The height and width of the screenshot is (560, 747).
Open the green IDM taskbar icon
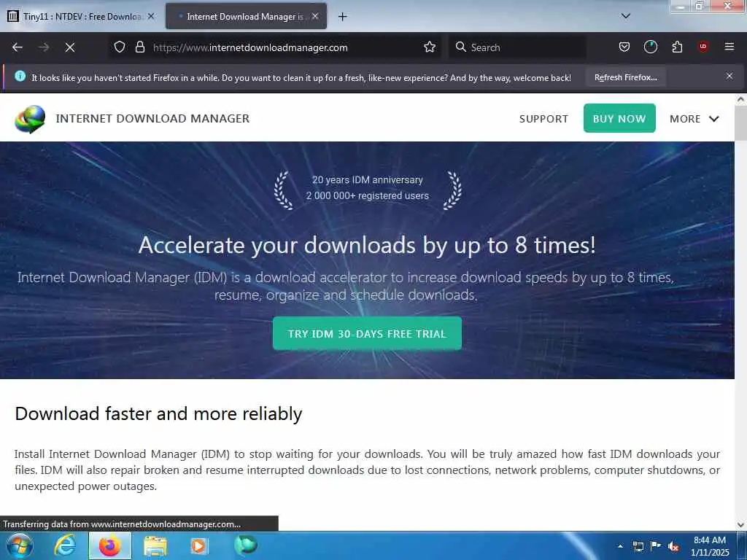246,545
